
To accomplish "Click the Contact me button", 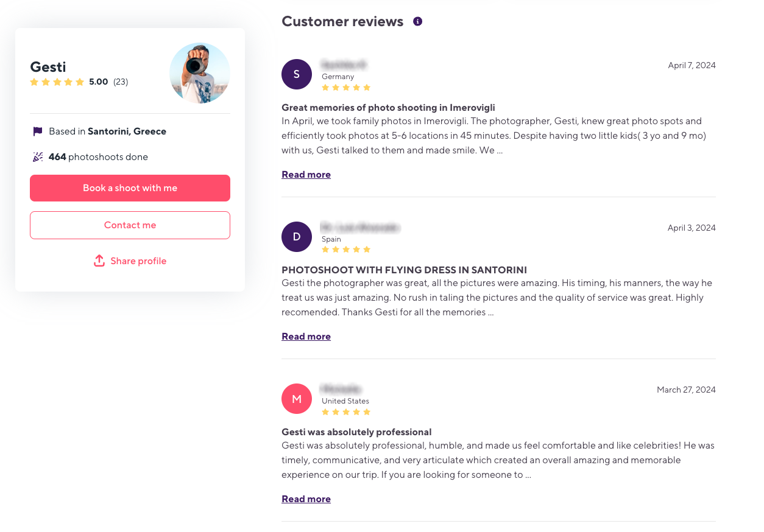I will [130, 225].
